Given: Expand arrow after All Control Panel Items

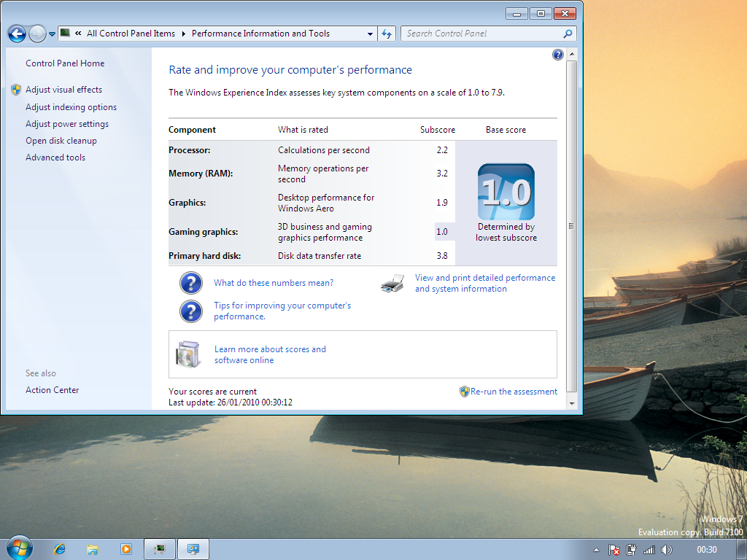Looking at the screenshot, I should tap(183, 34).
